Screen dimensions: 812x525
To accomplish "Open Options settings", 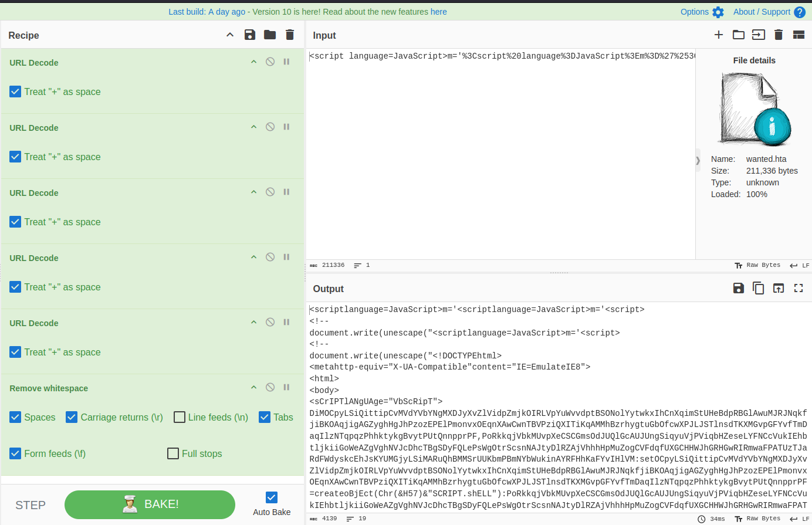I will tap(702, 12).
